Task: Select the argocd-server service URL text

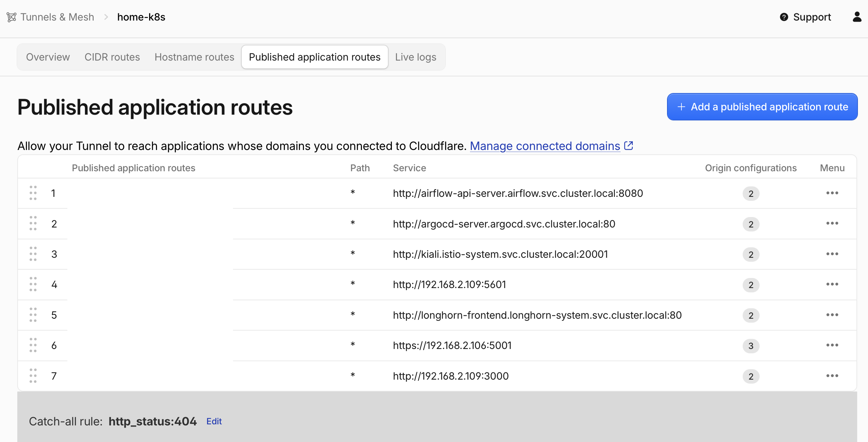Action: point(504,224)
